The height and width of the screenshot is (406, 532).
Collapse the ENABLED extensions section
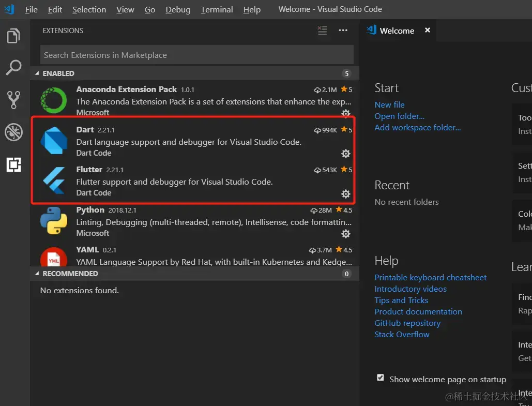(x=37, y=73)
